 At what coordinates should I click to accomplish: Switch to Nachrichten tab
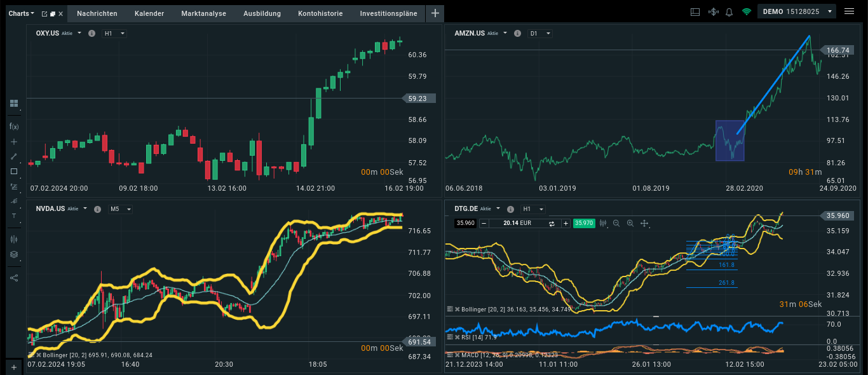(97, 13)
